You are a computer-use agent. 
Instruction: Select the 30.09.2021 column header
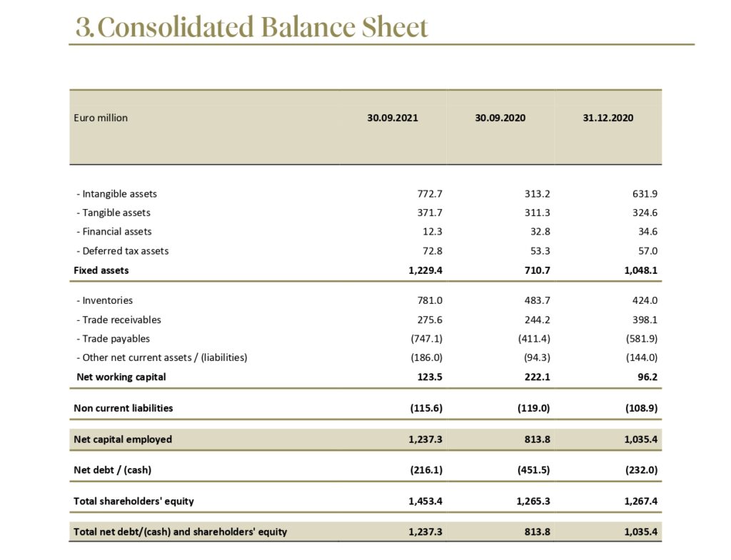tap(393, 118)
